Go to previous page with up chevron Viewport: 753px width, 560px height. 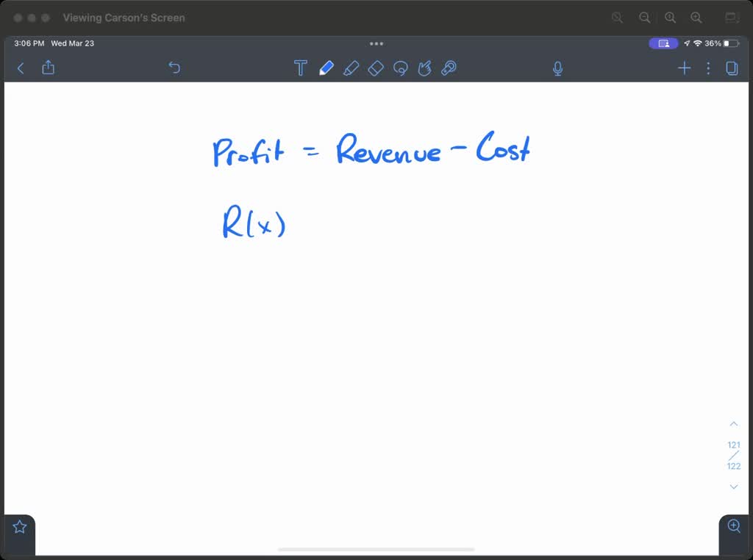(x=733, y=423)
